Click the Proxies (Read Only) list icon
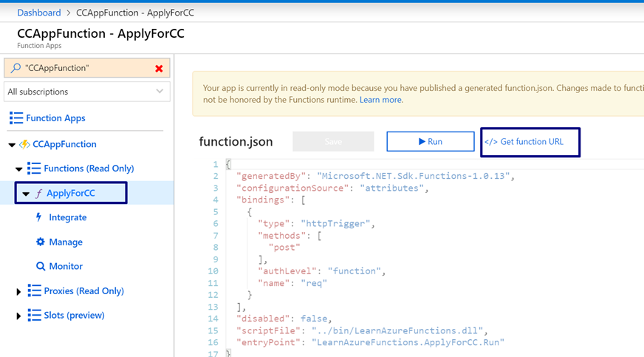 point(34,290)
